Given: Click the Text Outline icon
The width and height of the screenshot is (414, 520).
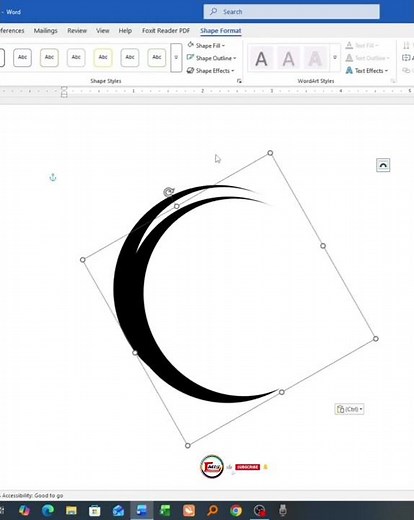Looking at the screenshot, I should pos(349,58).
